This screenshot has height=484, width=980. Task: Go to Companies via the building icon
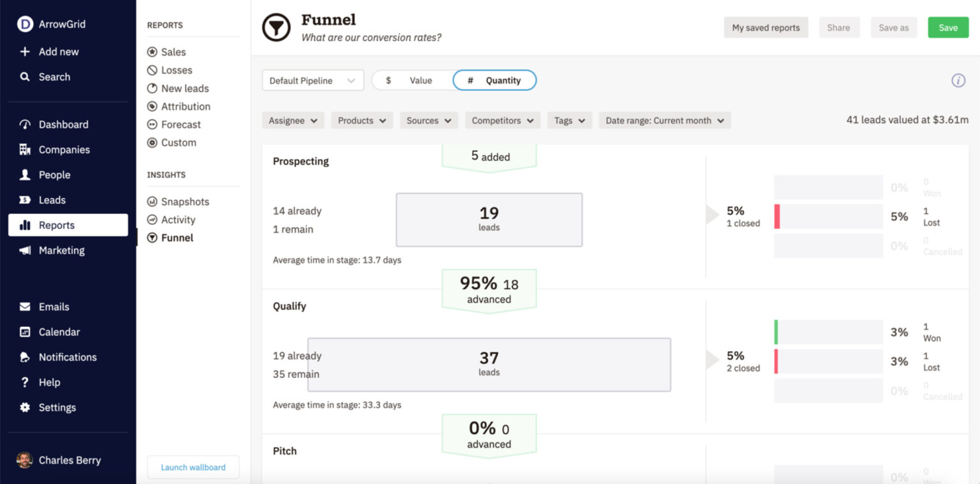[25, 149]
